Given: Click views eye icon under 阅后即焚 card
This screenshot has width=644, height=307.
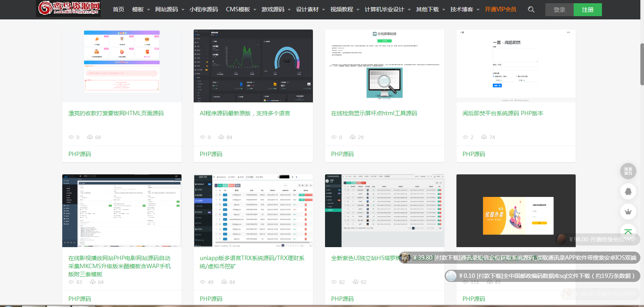Looking at the screenshot, I should click(x=465, y=137).
